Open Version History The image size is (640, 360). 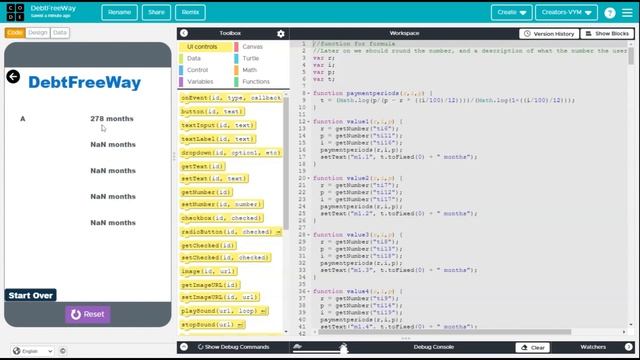(549, 33)
